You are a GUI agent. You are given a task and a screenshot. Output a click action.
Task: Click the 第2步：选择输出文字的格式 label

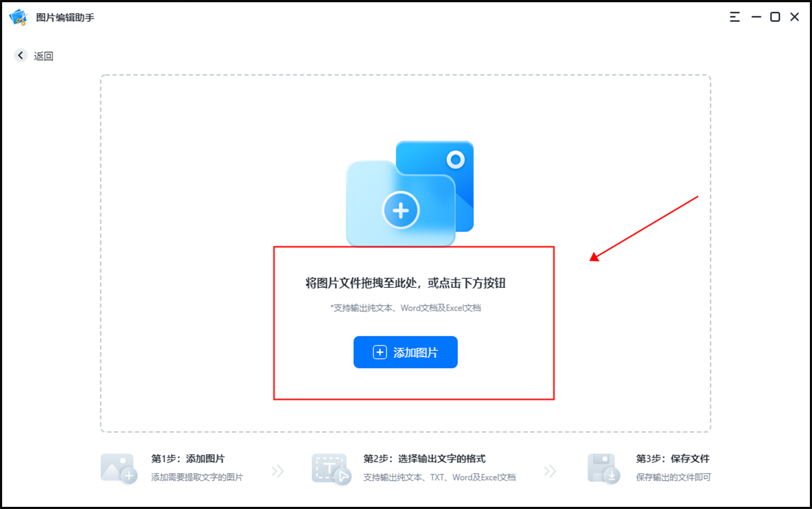pyautogui.click(x=424, y=459)
